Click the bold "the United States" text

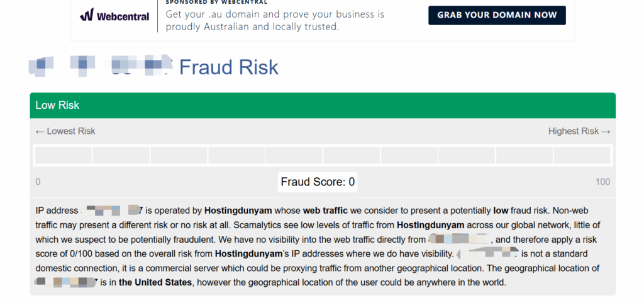(155, 282)
